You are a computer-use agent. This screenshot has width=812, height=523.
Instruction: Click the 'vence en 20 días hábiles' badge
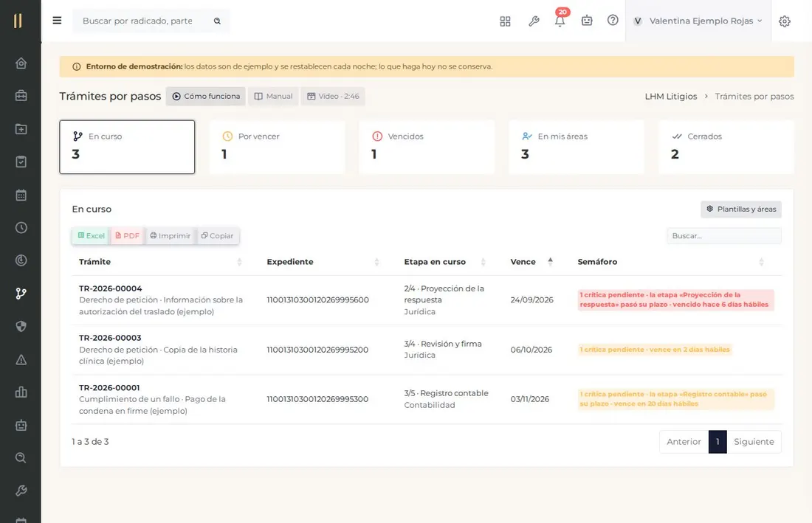coord(675,399)
